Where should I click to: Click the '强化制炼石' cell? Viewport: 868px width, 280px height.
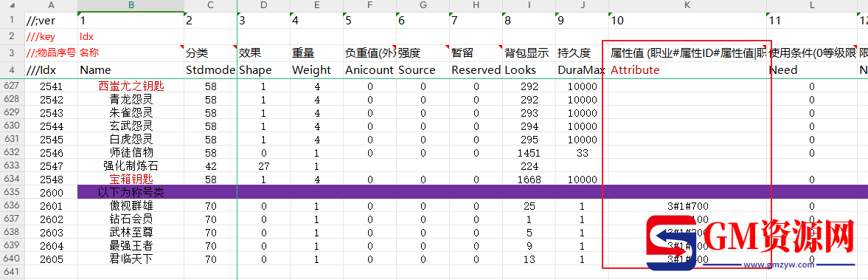pyautogui.click(x=131, y=165)
